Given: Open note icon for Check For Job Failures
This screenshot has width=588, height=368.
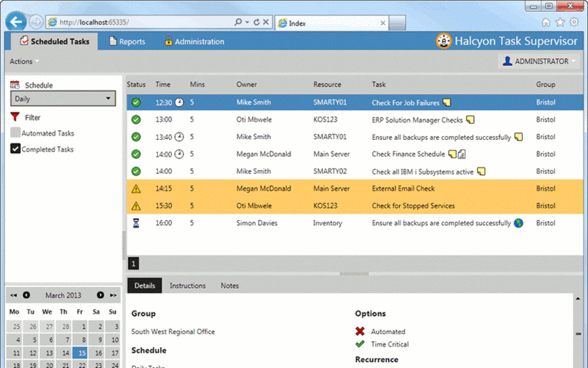Looking at the screenshot, I should tap(447, 103).
